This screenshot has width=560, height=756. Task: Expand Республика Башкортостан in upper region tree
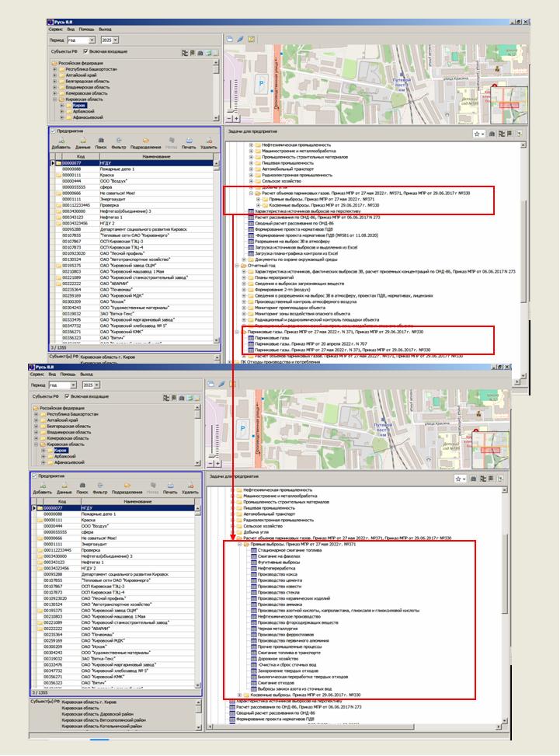55,70
